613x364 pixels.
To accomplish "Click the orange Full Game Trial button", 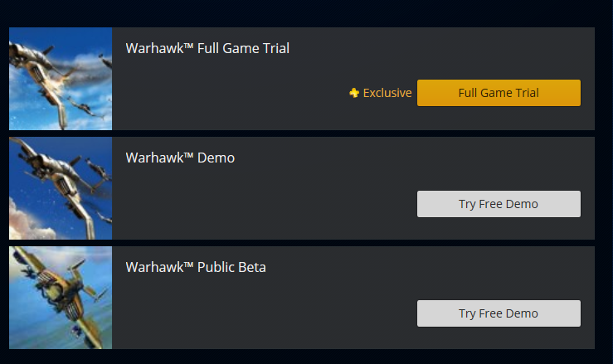I will (x=499, y=93).
